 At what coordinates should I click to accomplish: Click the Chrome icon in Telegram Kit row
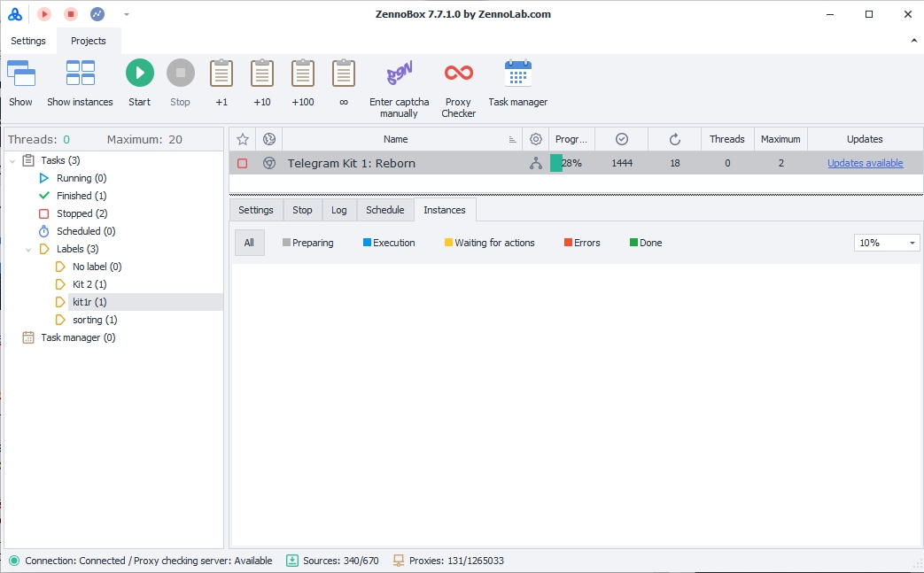coord(269,163)
